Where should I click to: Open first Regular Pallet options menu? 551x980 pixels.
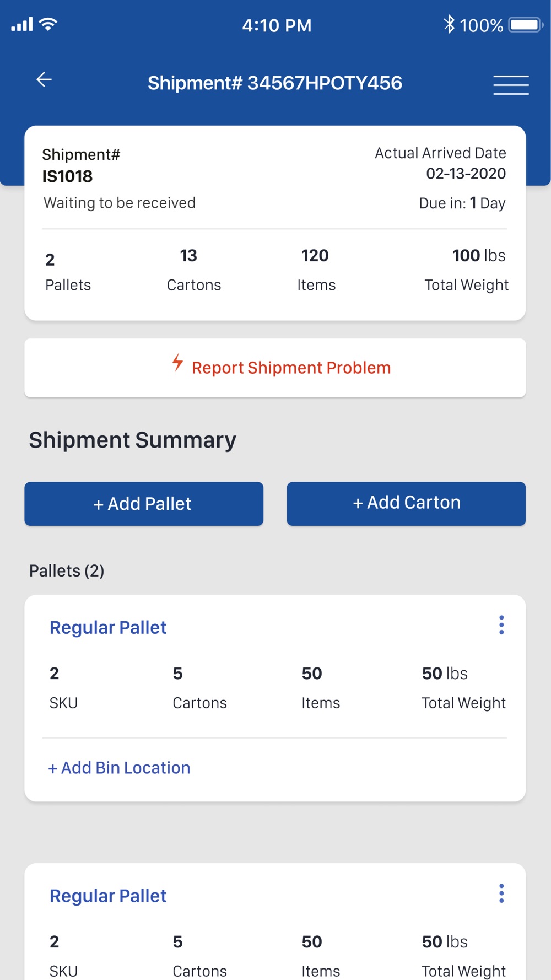click(501, 625)
